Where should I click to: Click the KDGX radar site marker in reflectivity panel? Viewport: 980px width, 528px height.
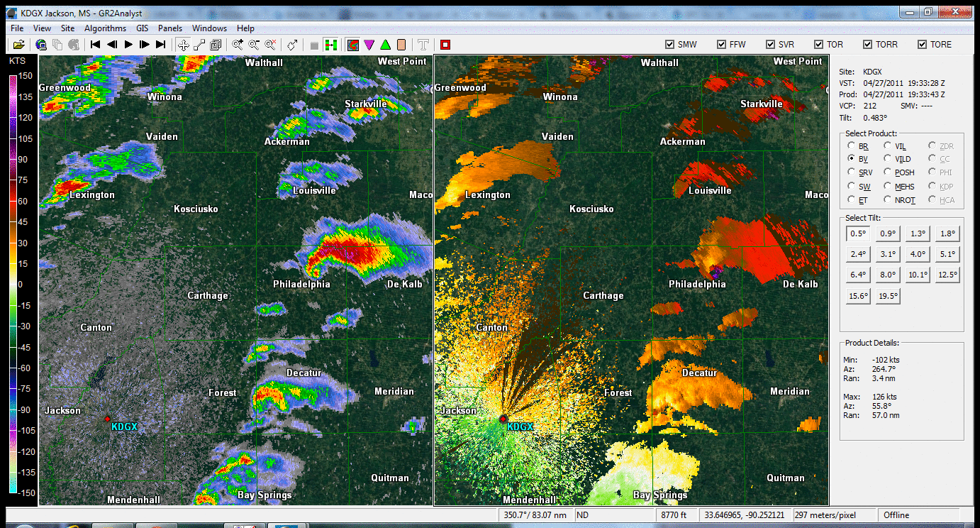(x=107, y=419)
